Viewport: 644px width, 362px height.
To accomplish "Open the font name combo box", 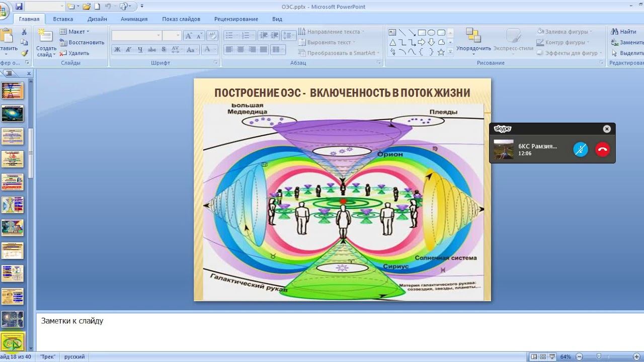I will click(136, 35).
